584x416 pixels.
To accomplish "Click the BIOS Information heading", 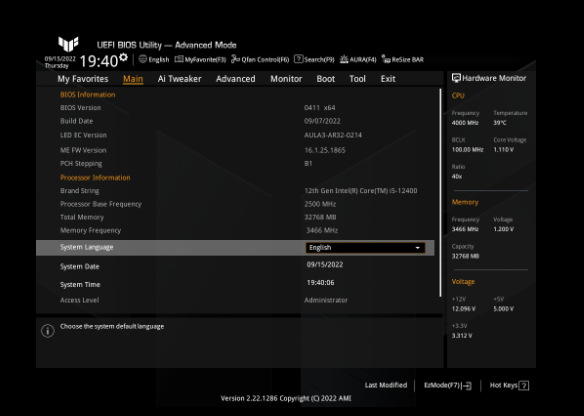I will click(x=88, y=95).
